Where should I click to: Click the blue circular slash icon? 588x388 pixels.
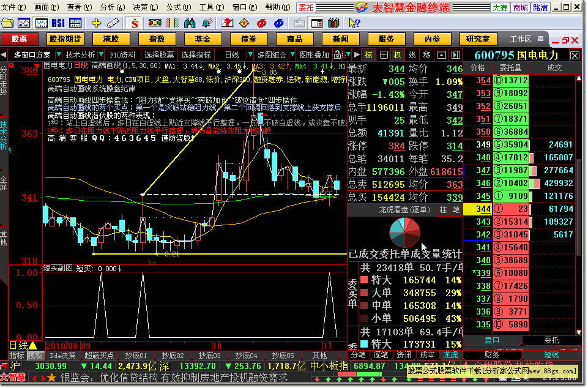[x=278, y=23]
